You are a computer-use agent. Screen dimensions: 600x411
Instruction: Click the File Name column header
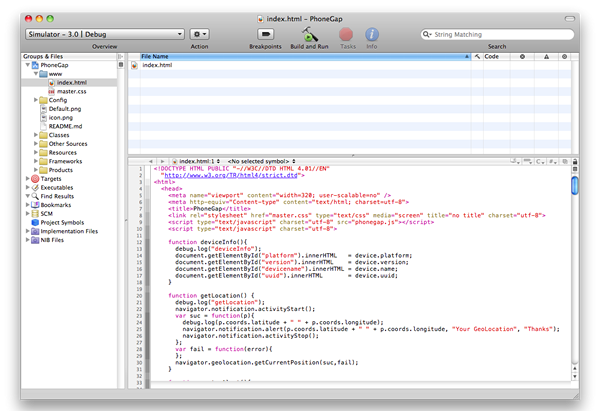[305, 57]
